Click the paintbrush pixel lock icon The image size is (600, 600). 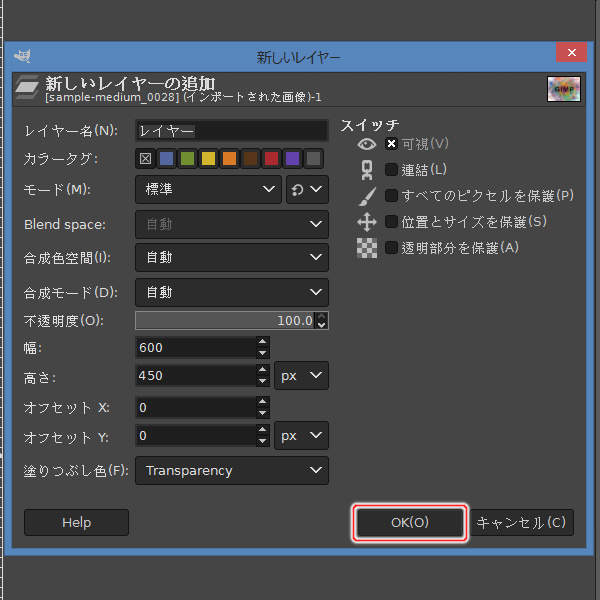[x=367, y=196]
